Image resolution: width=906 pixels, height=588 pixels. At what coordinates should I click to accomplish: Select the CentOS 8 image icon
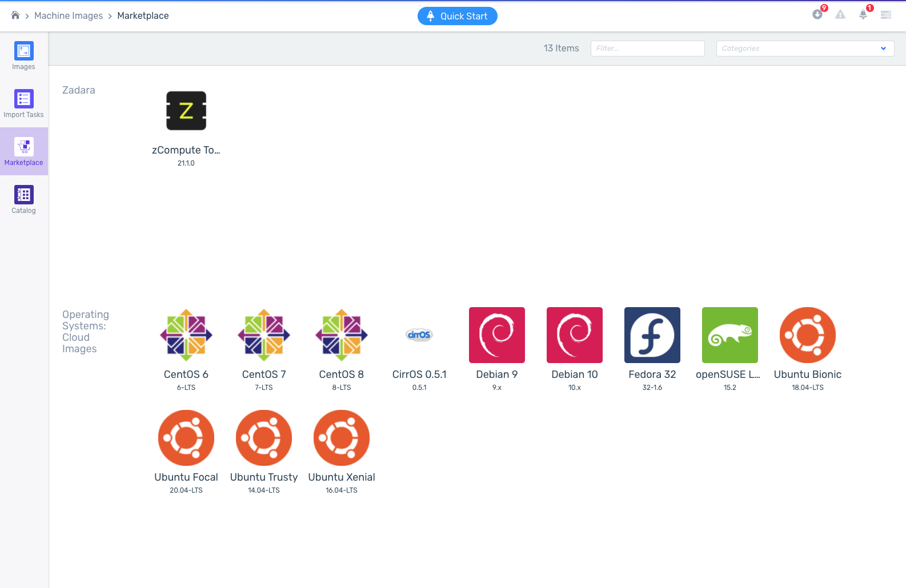coord(342,335)
